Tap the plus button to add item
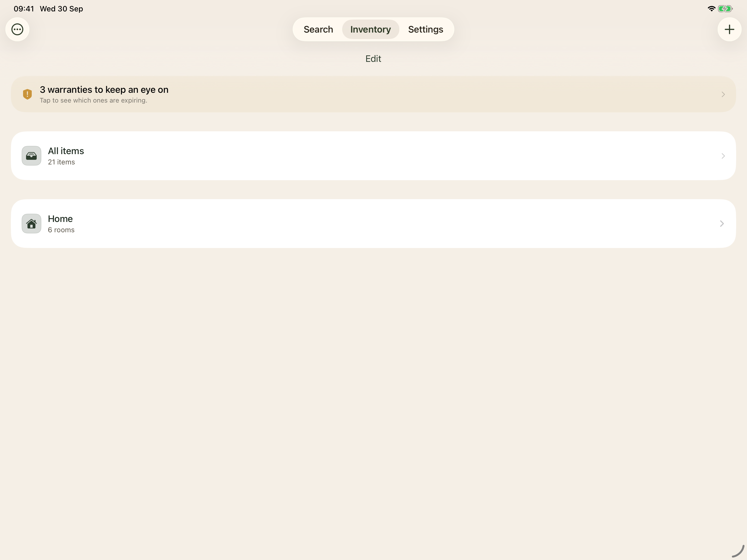This screenshot has height=560, width=747. (x=729, y=29)
